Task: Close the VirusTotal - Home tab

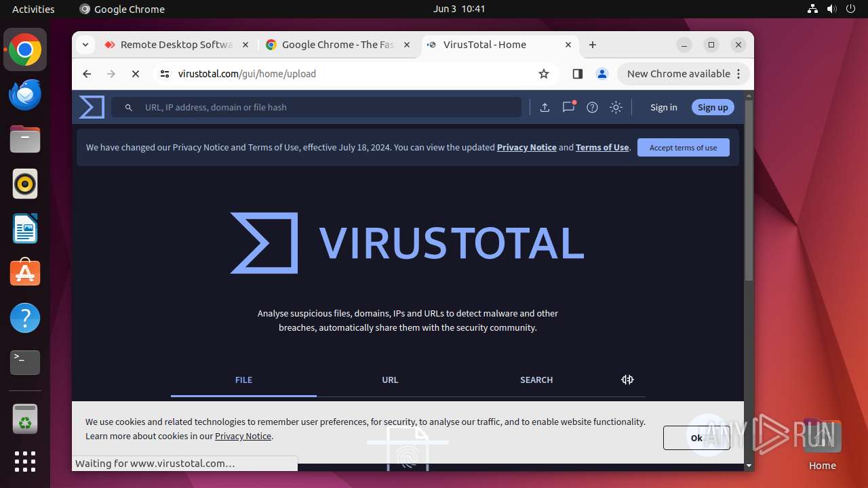Action: (x=568, y=45)
